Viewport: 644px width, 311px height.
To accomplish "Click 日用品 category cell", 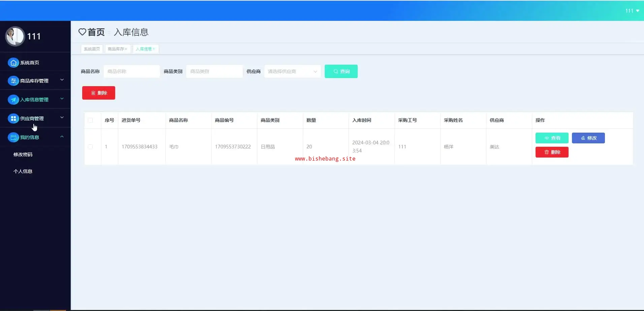I will point(268,147).
